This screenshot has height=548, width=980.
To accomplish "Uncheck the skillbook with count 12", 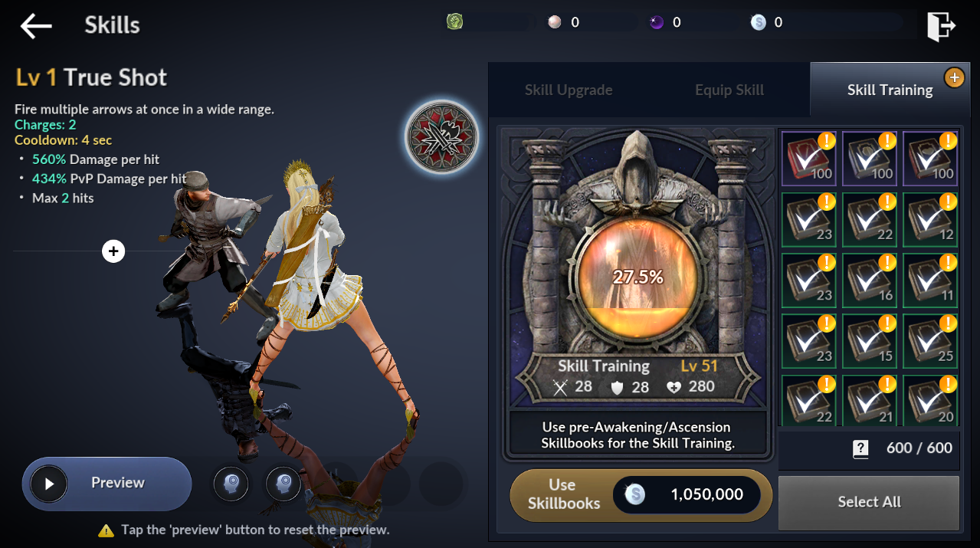I will point(930,219).
